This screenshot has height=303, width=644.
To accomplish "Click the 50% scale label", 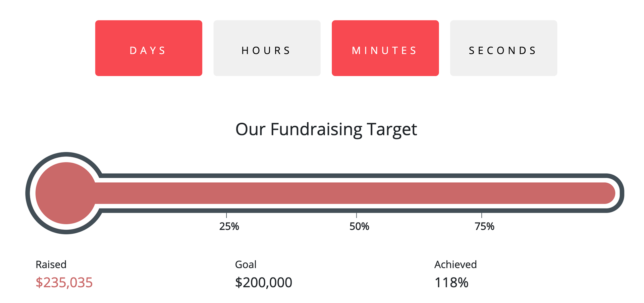I will [359, 227].
